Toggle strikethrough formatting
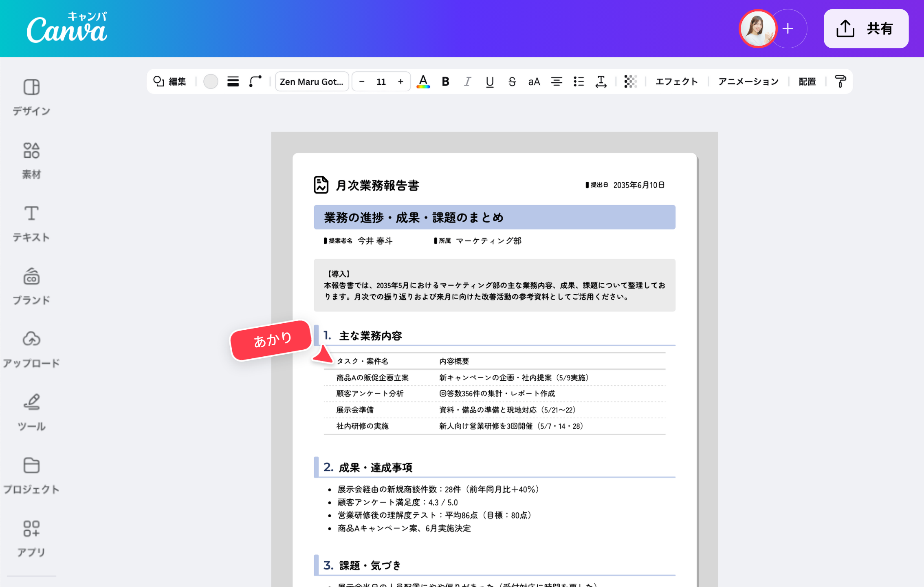 click(x=512, y=82)
